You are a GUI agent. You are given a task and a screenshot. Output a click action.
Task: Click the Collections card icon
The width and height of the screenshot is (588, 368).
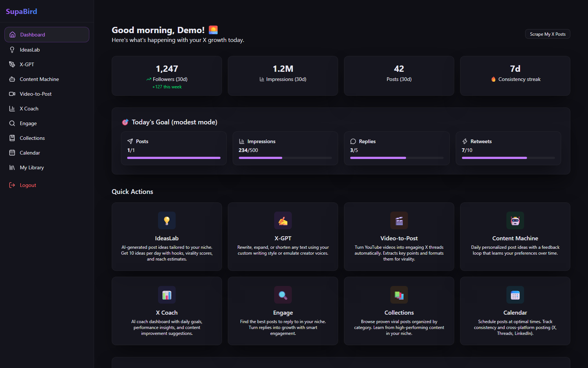tap(399, 295)
